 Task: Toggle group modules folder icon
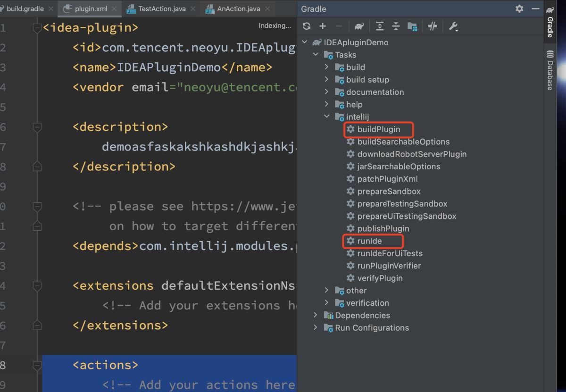412,26
